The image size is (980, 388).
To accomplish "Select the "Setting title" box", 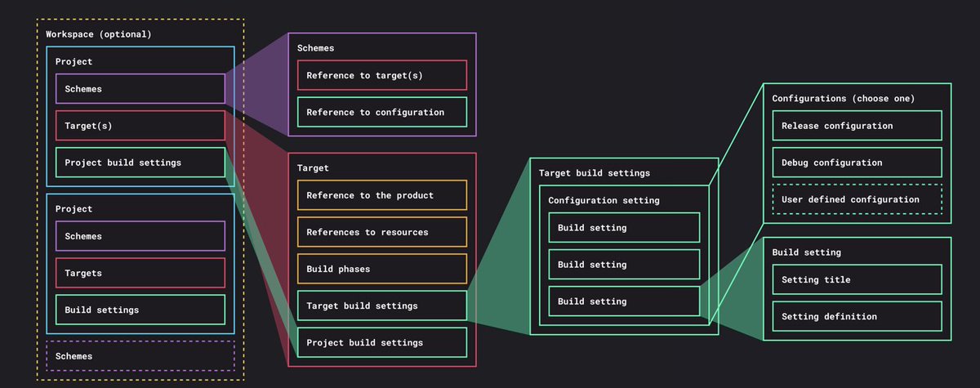I will pyautogui.click(x=857, y=279).
